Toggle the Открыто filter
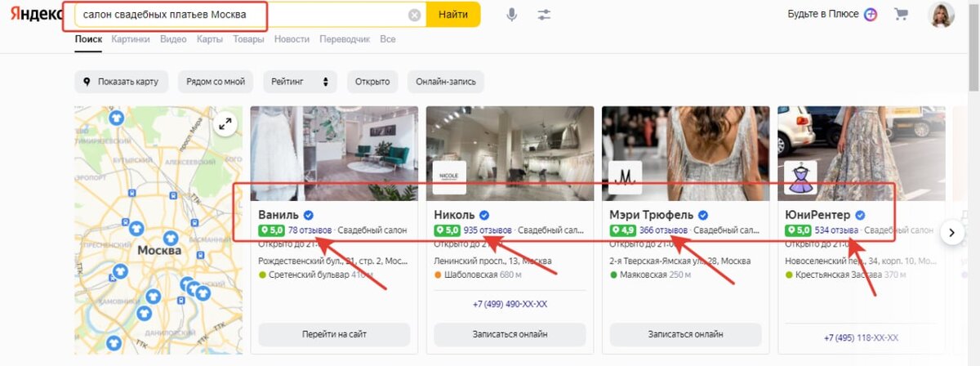The height and width of the screenshot is (366, 980). pos(372,82)
